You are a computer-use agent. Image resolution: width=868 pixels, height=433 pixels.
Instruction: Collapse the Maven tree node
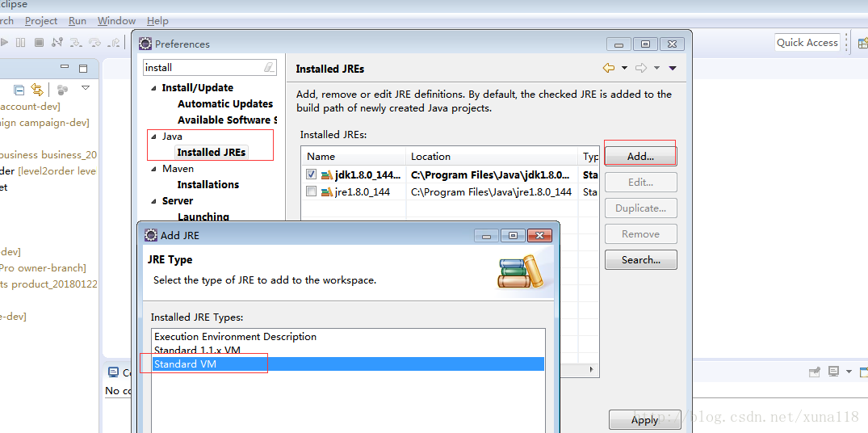pos(153,170)
